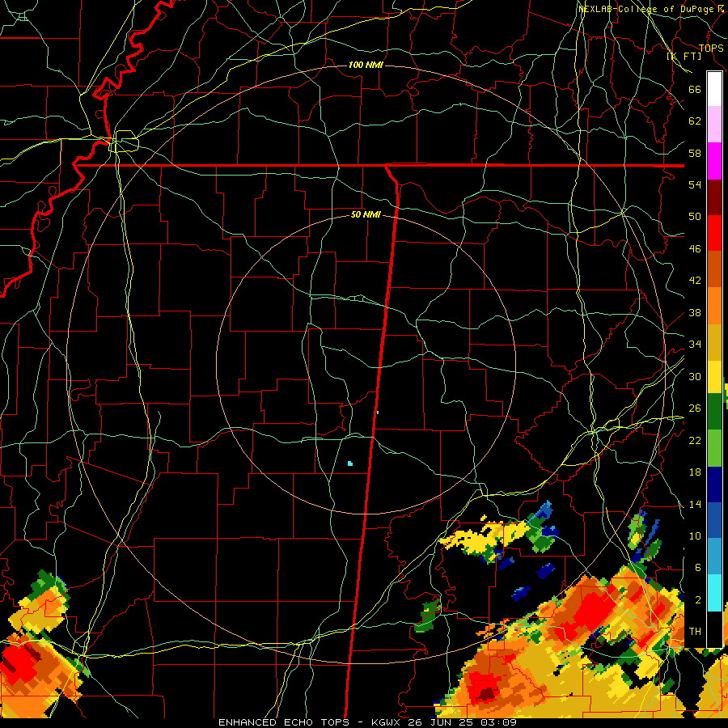Click the legend value "14"
Viewport: 728px width, 728px height.
[x=695, y=504]
